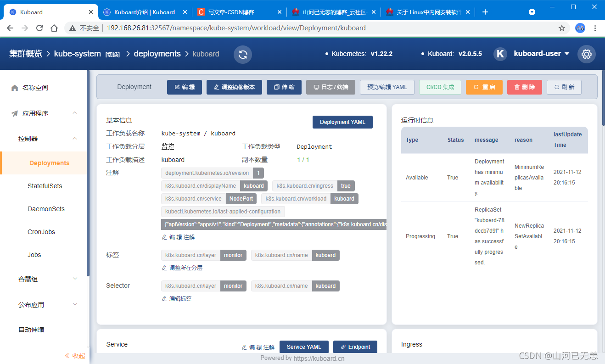Click the NewReplicaSetAvailable reason cell
605x364 pixels.
pyautogui.click(x=529, y=236)
